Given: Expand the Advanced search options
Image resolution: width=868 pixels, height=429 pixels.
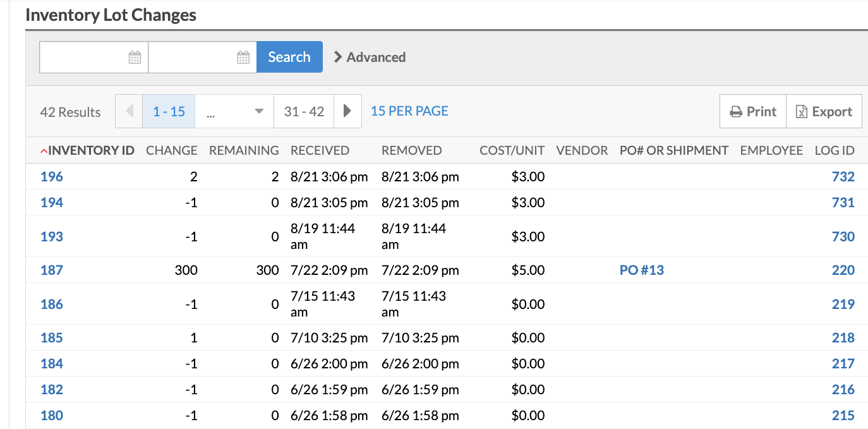Looking at the screenshot, I should (370, 57).
